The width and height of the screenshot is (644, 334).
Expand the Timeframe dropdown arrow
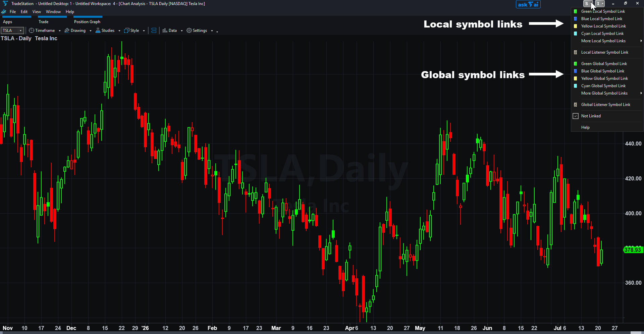point(60,31)
